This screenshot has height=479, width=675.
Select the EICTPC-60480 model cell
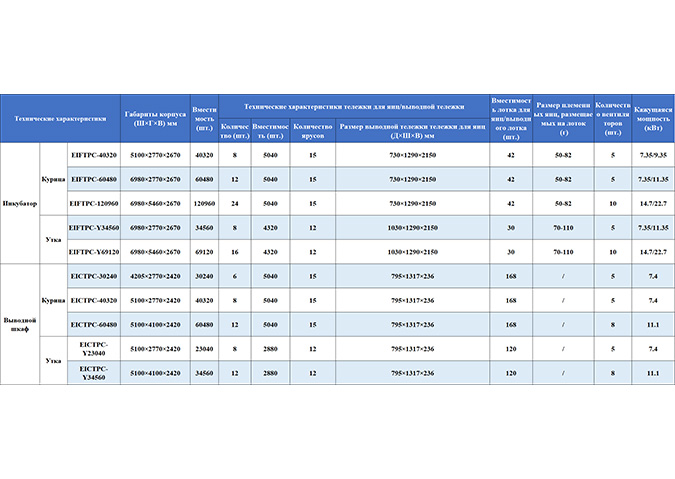[94, 324]
